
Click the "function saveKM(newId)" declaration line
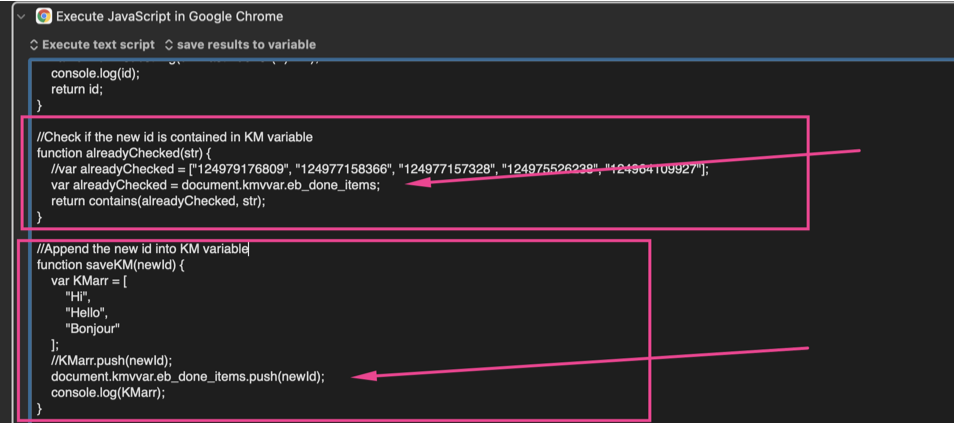click(110, 265)
